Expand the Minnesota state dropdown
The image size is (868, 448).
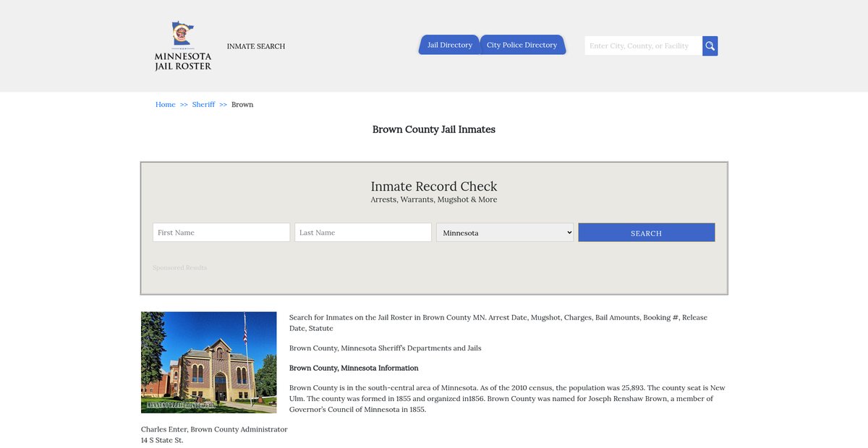[505, 233]
